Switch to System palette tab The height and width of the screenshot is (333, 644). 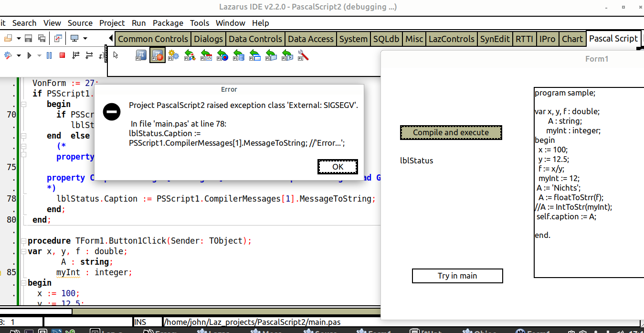click(x=353, y=39)
